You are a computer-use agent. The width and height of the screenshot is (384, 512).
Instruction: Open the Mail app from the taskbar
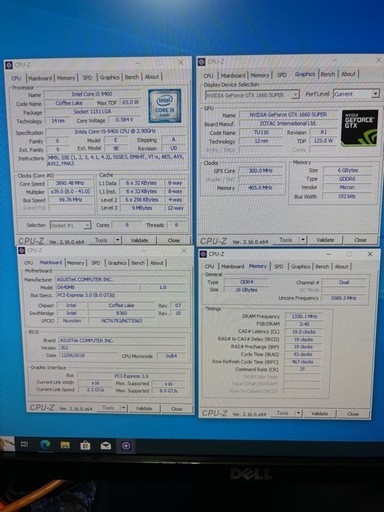106,445
